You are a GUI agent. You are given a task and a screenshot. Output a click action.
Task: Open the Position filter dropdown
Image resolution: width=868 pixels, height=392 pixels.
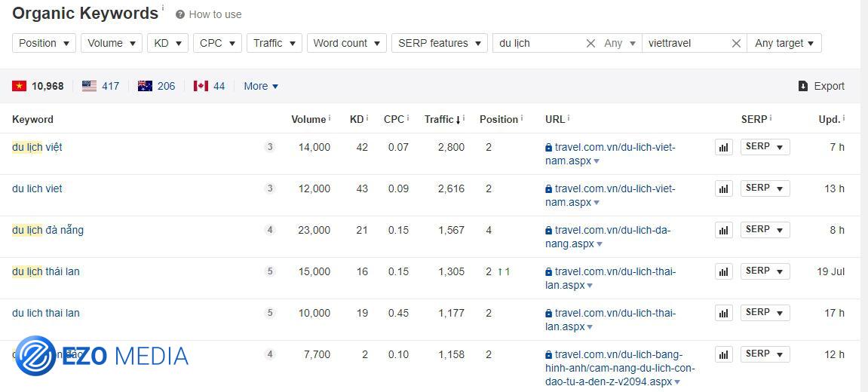(44, 43)
